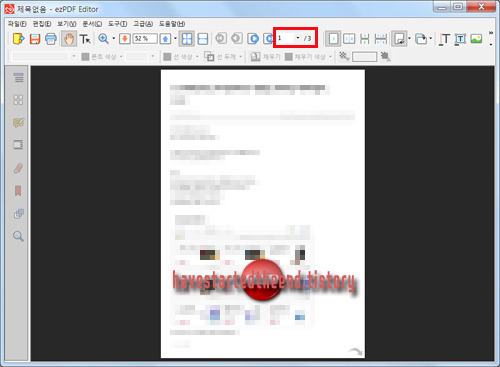Click the page-turn curl arrow at the page corner
Viewport: 500px width, 367px height.
(x=355, y=351)
